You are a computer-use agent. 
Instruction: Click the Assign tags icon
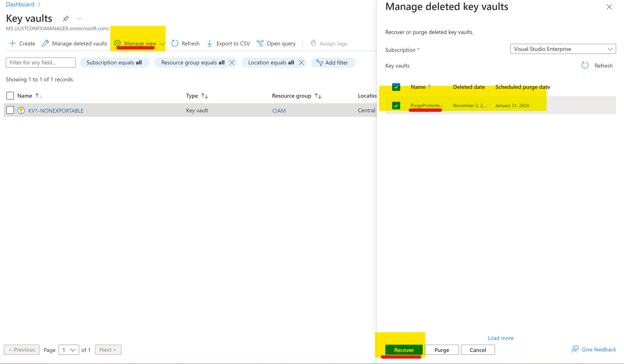tap(313, 43)
